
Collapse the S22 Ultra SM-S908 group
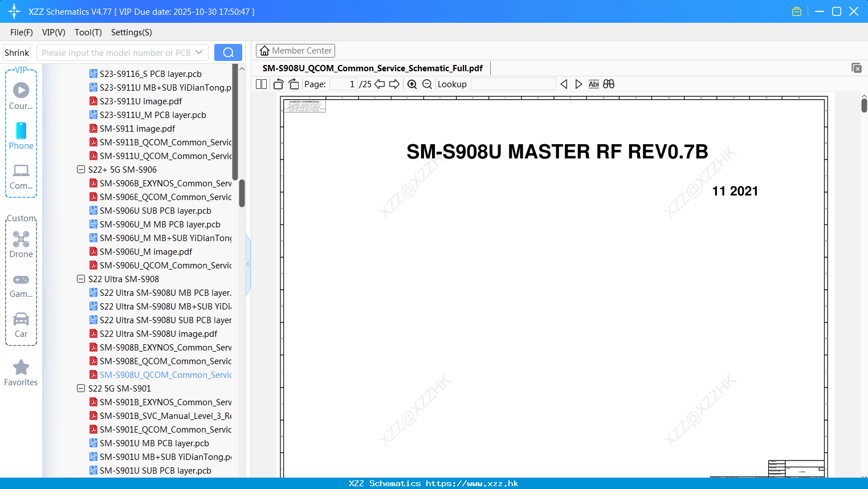80,279
